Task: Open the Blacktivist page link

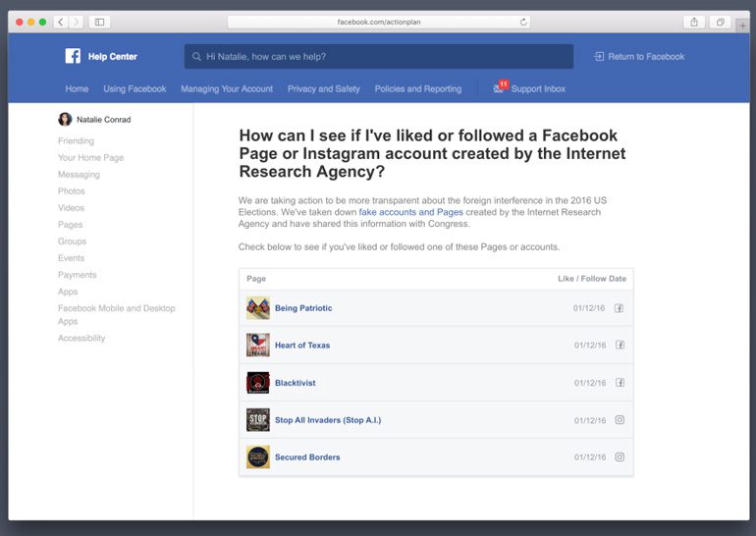Action: pyautogui.click(x=296, y=383)
